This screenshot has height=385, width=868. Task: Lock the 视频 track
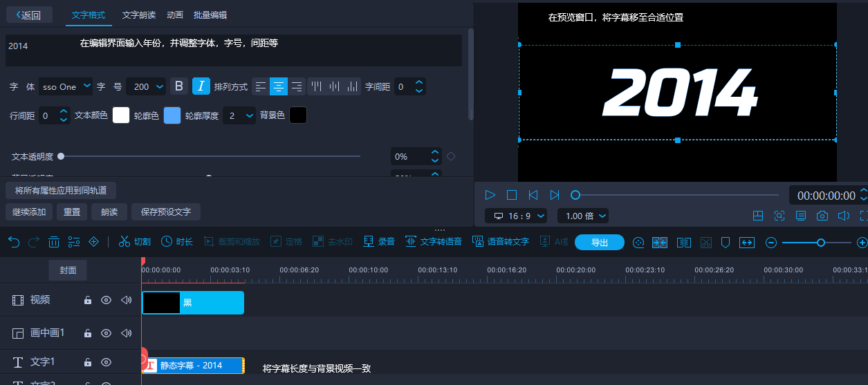click(x=88, y=300)
